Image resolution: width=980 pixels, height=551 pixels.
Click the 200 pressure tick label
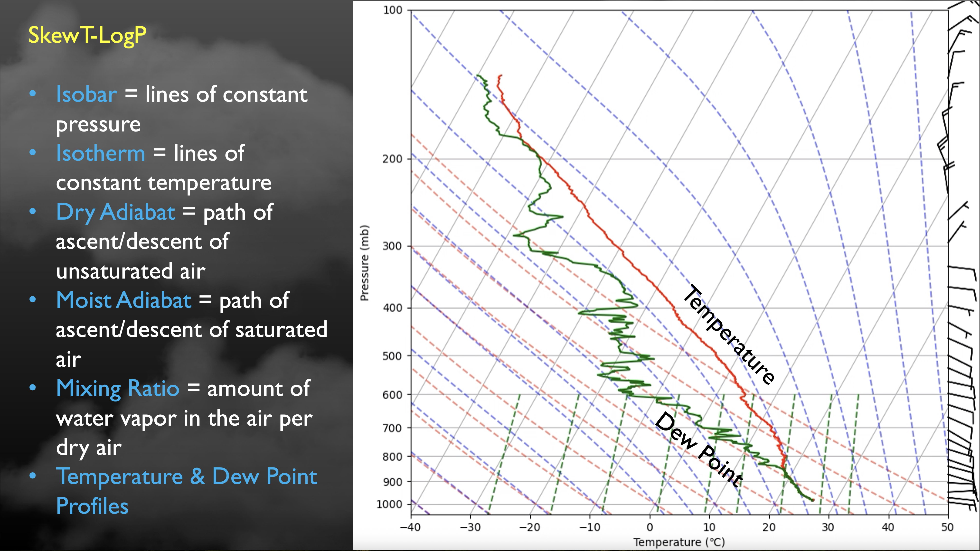[x=393, y=159]
